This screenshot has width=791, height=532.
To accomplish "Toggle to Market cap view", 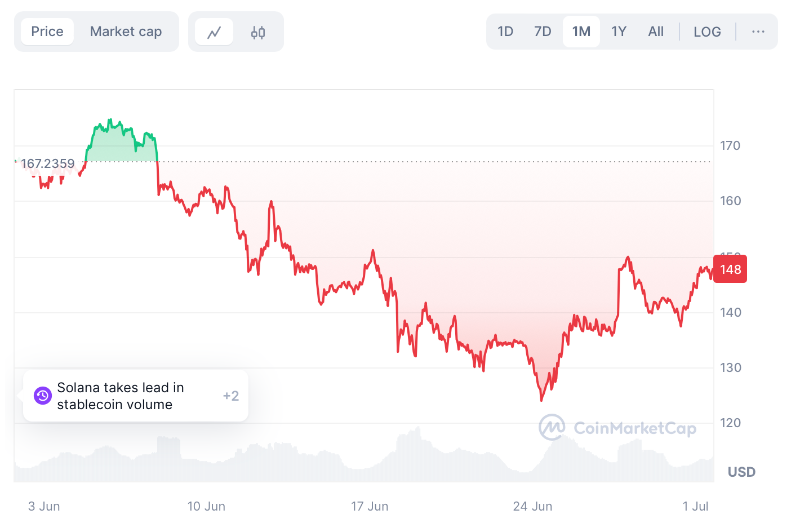I will 125,32.
